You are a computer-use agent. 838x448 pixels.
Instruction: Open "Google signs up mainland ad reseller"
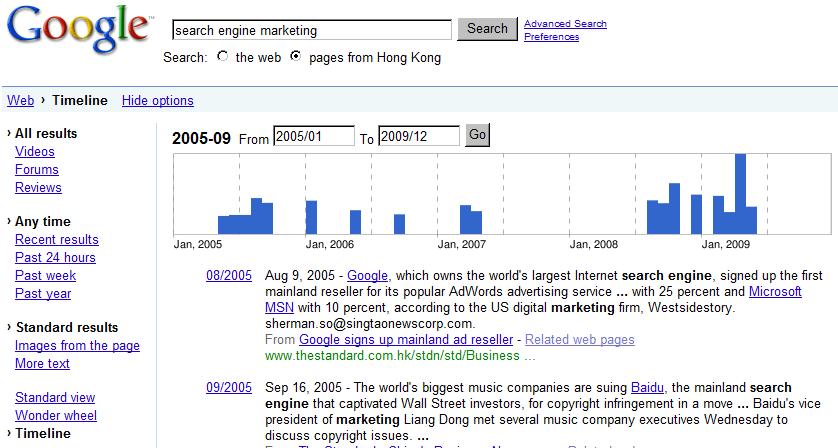click(x=406, y=340)
